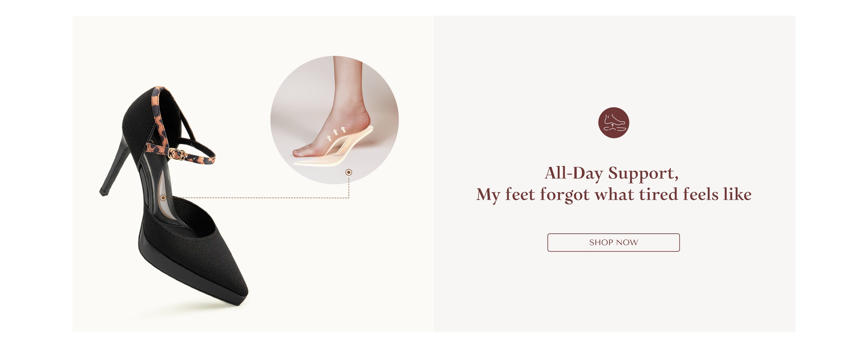Click the maroon arch support icon
The width and height of the screenshot is (868, 358).
[x=613, y=123]
